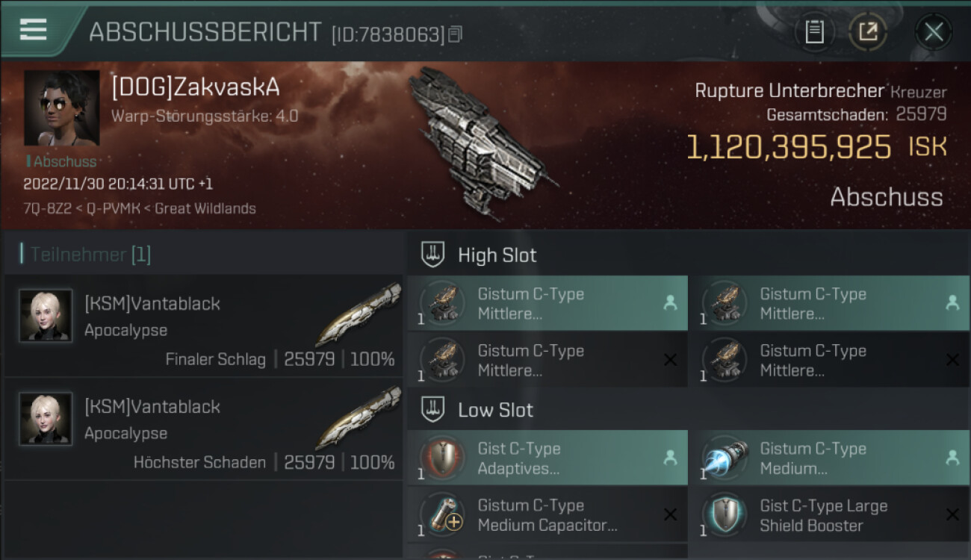Close the Abschussbericht window
The image size is (971, 560).
click(934, 32)
